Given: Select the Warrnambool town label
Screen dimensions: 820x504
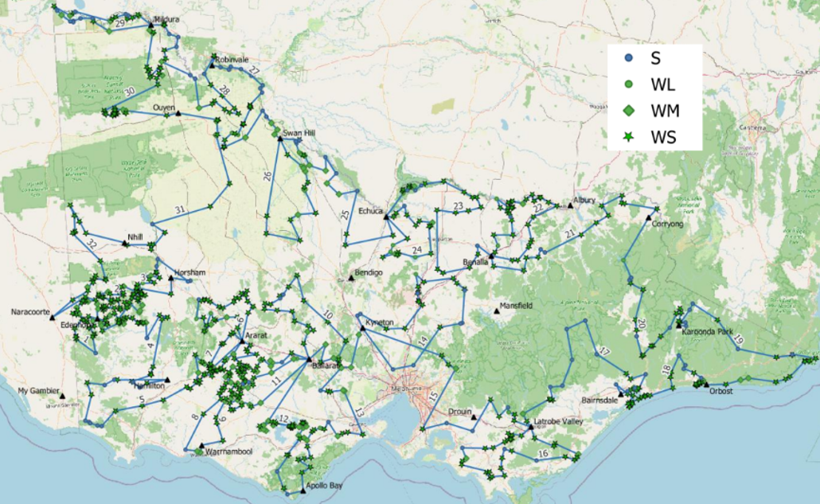Looking at the screenshot, I should click(x=229, y=451).
